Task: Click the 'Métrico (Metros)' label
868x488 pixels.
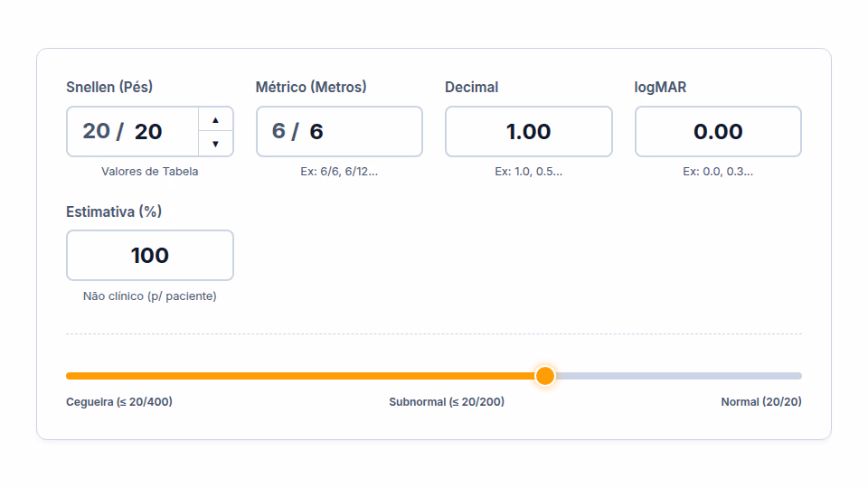Action: [311, 87]
